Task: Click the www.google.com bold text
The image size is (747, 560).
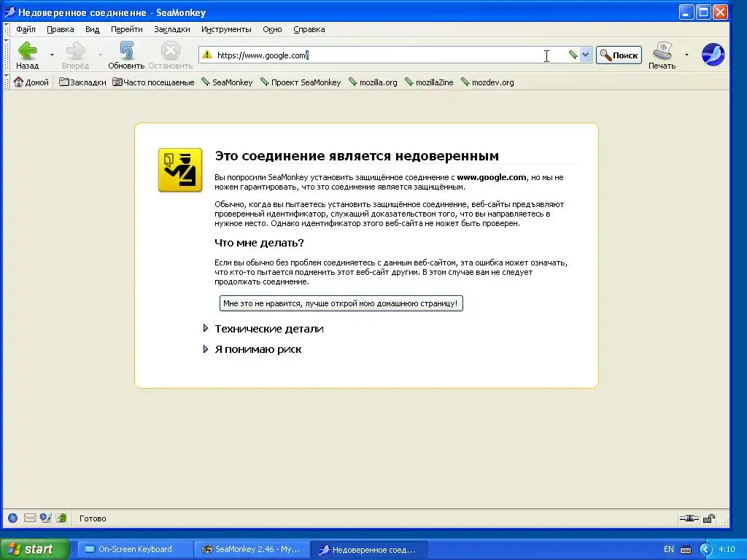Action: 492,177
